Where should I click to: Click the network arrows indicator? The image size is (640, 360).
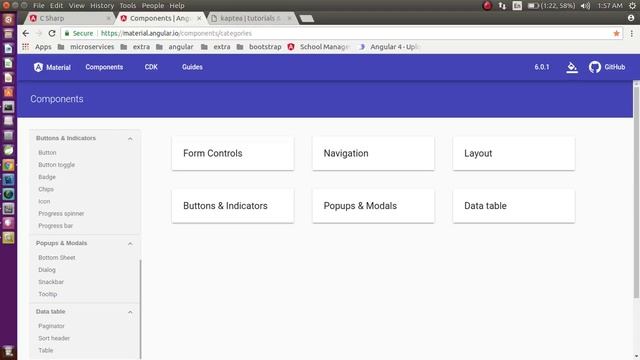tap(502, 6)
